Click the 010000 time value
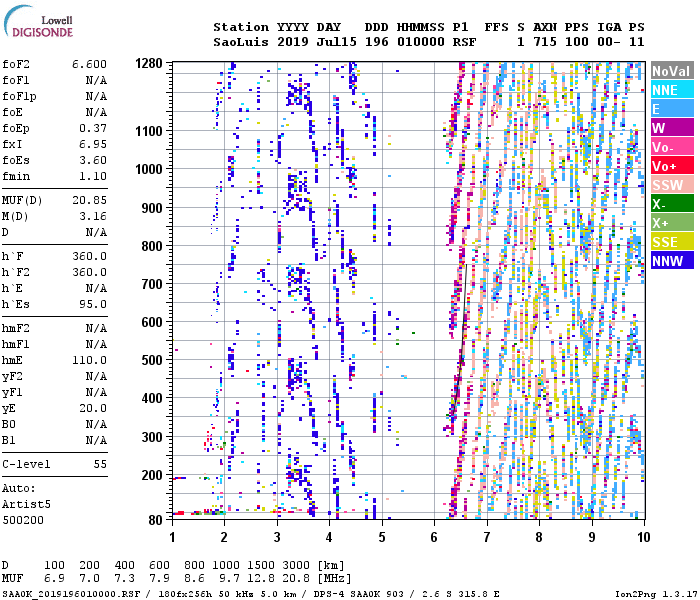This screenshot has height=600, width=700. click(421, 42)
